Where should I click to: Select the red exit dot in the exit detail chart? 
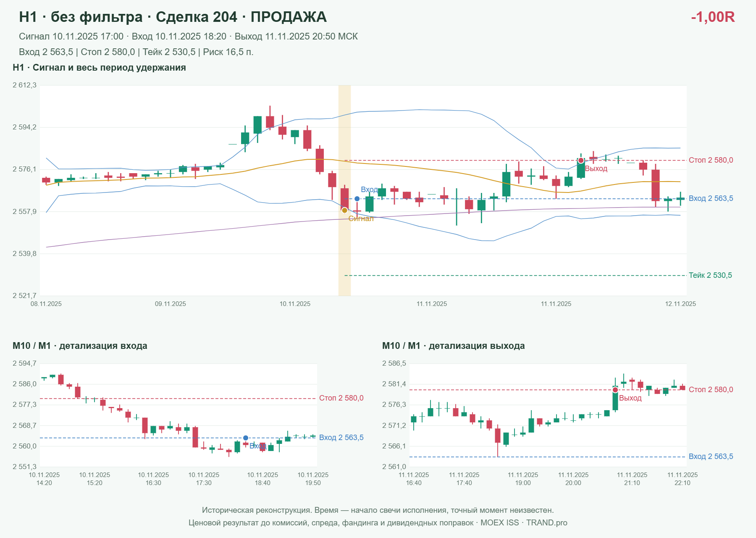[615, 390]
